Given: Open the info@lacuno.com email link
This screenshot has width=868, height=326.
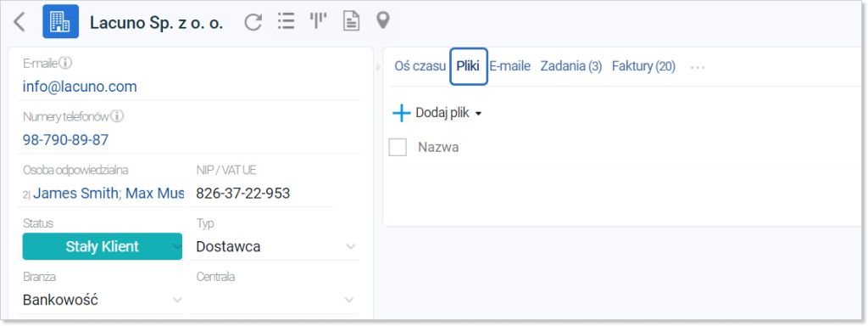Looking at the screenshot, I should coord(80,87).
